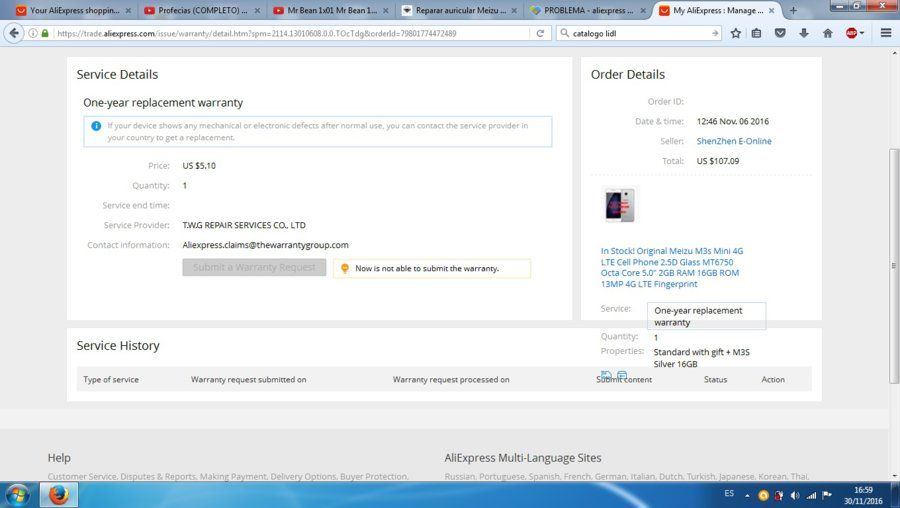
Task: Reload the page with the refresh icon
Action: 540,33
